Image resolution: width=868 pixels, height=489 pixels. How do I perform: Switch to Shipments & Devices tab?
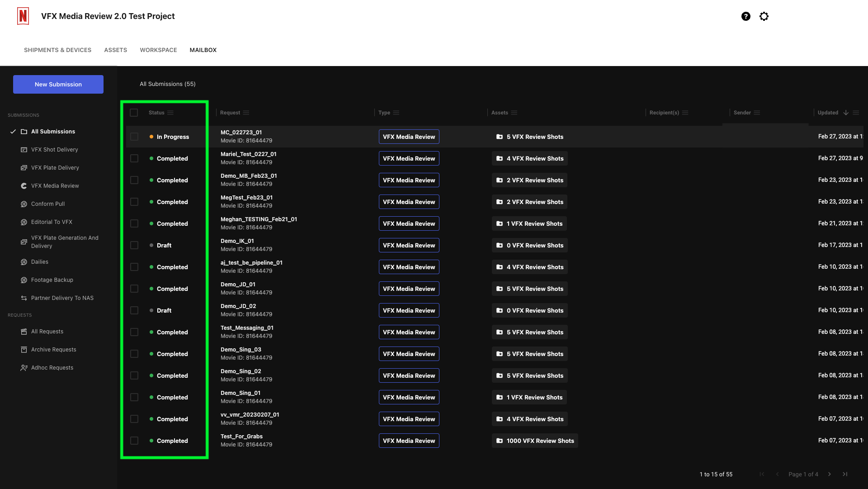click(57, 50)
